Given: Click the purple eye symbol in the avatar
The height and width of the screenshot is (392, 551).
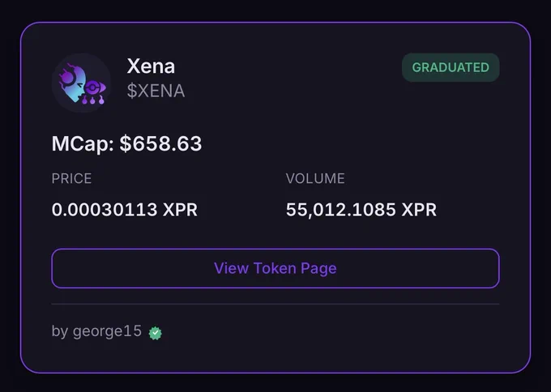Looking at the screenshot, I should pos(95,87).
